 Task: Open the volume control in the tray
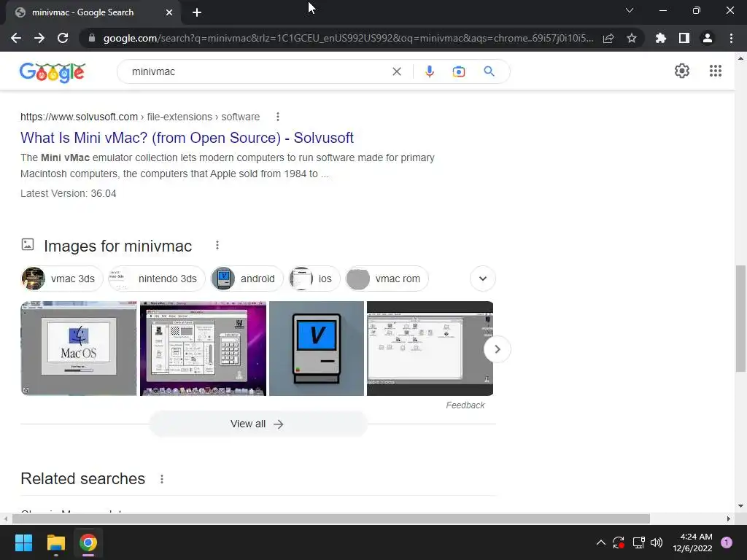(x=657, y=542)
